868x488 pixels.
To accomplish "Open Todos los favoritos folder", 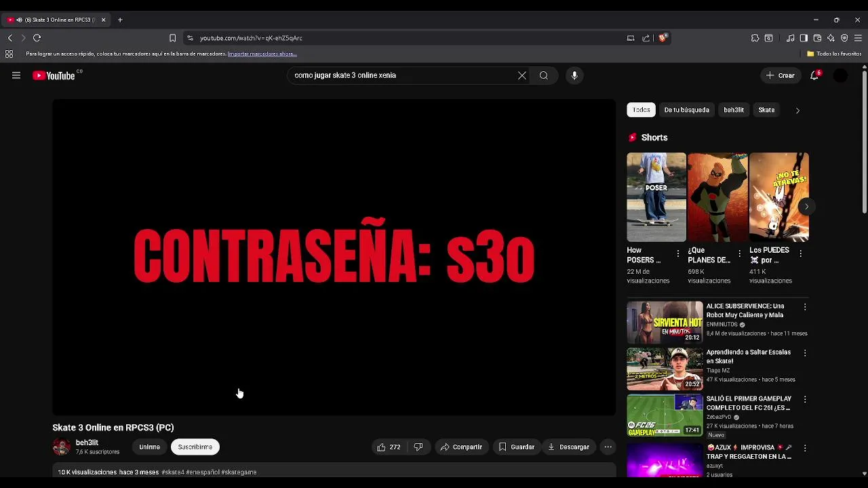I will click(834, 54).
